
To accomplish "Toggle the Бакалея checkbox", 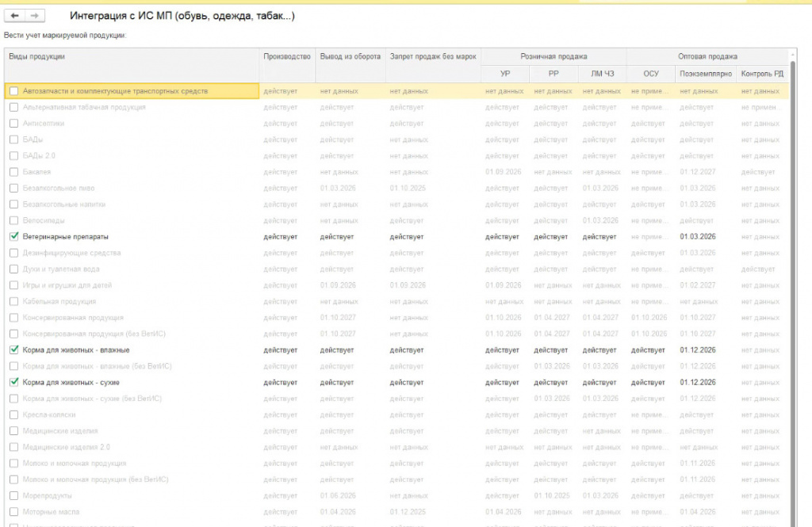I will 14,172.
